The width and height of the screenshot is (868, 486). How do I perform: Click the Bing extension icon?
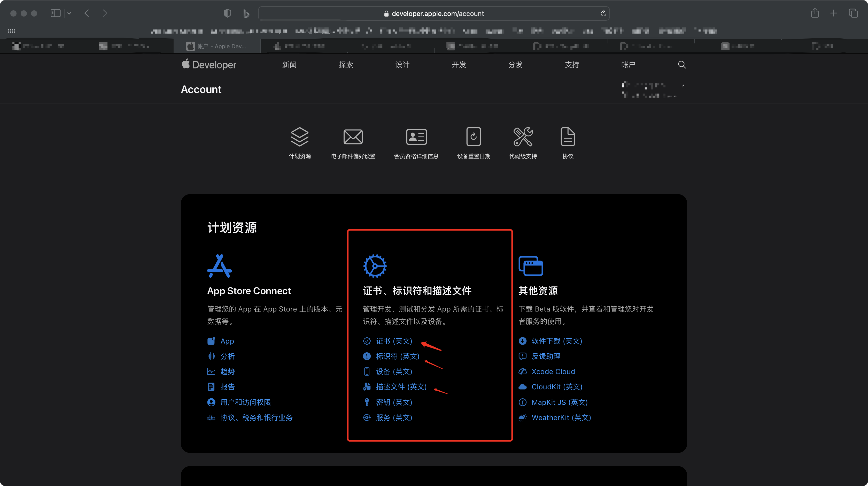[x=246, y=13]
